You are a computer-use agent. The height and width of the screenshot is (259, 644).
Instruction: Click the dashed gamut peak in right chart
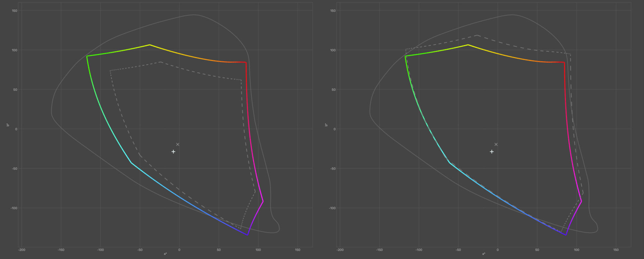point(477,35)
